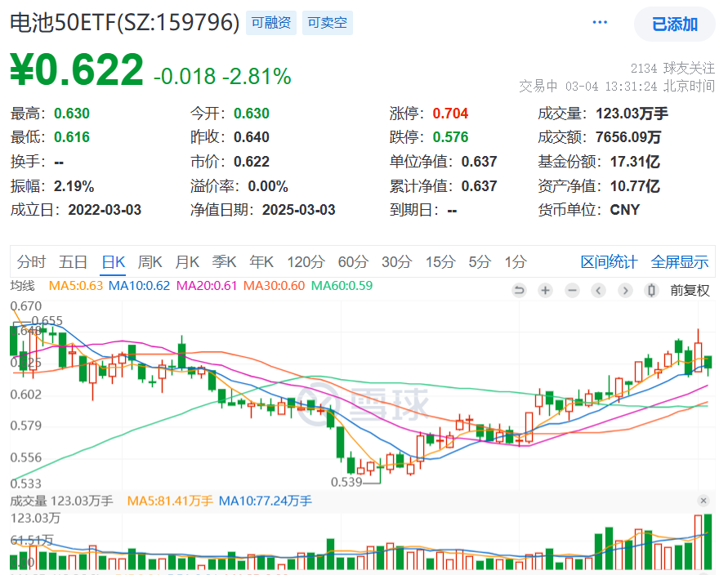Click the 可融资 tag
The height and width of the screenshot is (575, 728).
click(x=270, y=23)
